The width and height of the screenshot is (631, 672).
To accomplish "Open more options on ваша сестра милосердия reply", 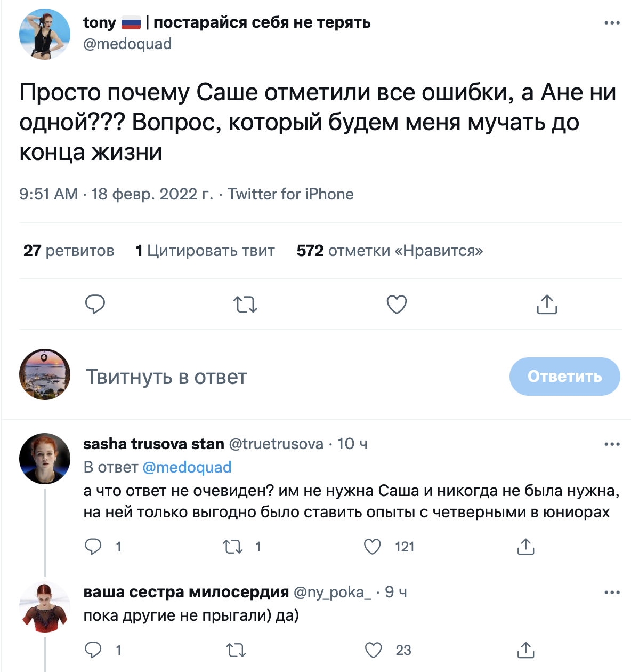I will click(x=612, y=593).
